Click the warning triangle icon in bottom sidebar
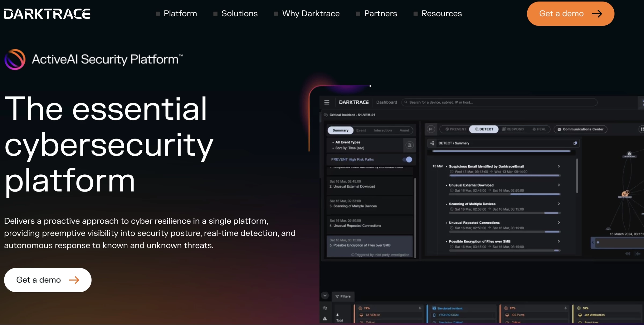The image size is (644, 325). [325, 319]
